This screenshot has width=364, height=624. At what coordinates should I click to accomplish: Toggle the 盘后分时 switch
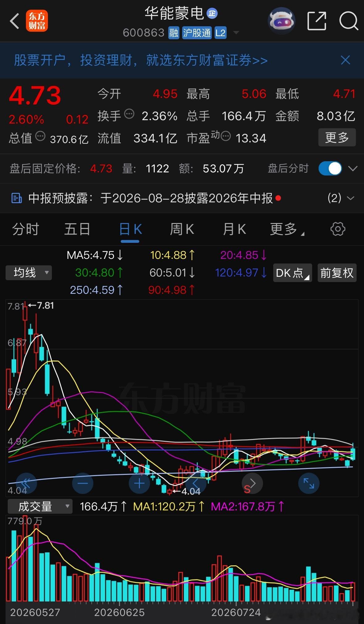coord(330,168)
